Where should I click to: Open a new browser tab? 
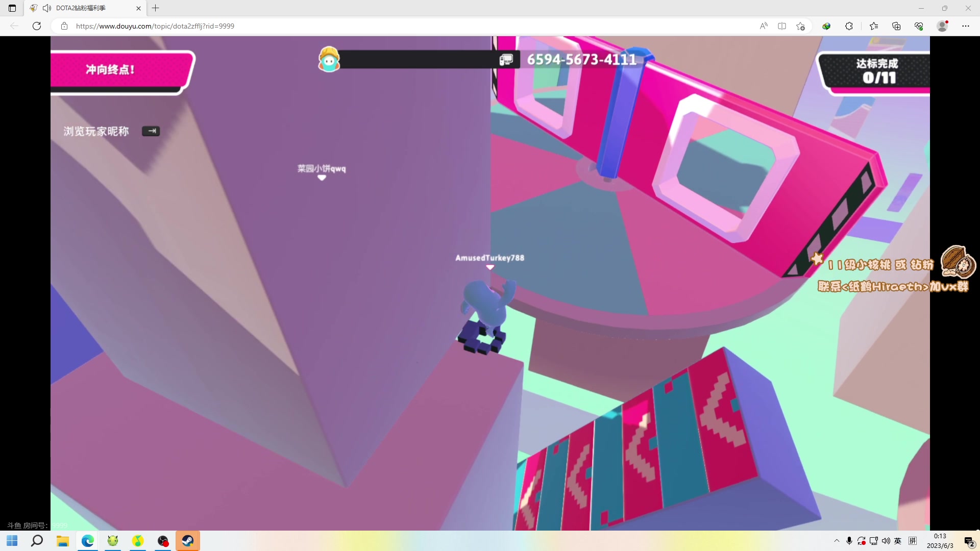click(156, 8)
